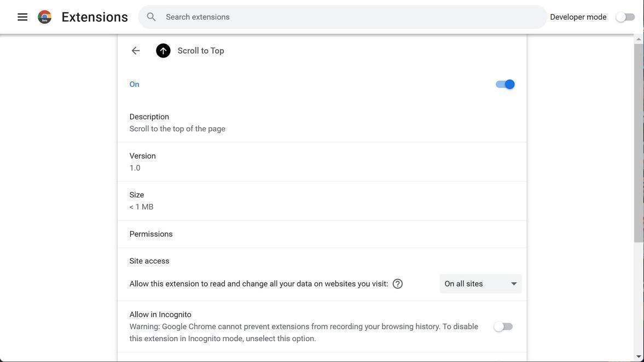Click the Scroll to Top title text
The width and height of the screenshot is (644, 362).
tap(201, 51)
